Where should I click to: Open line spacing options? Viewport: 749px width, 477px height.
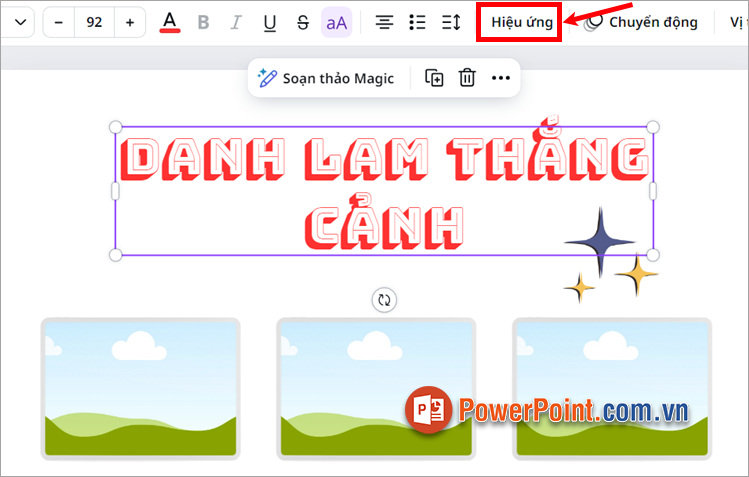click(x=451, y=22)
